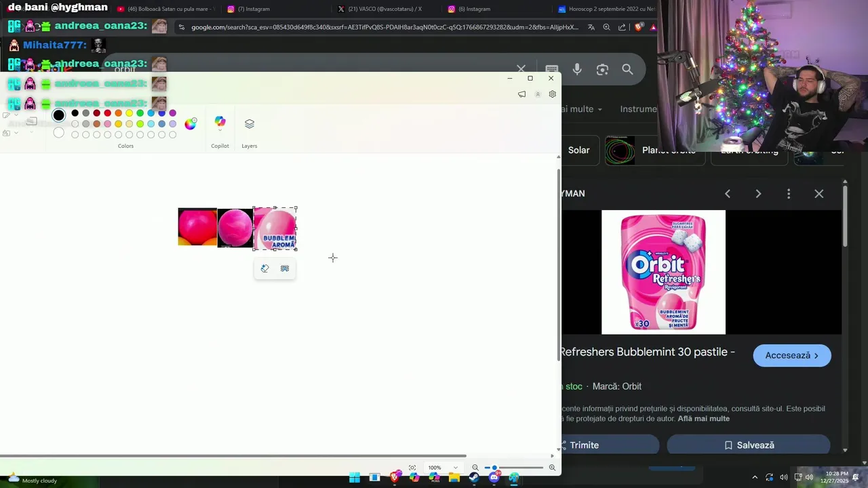Select the brown color swatch in second row
The height and width of the screenshot is (488, 868).
coord(97,124)
